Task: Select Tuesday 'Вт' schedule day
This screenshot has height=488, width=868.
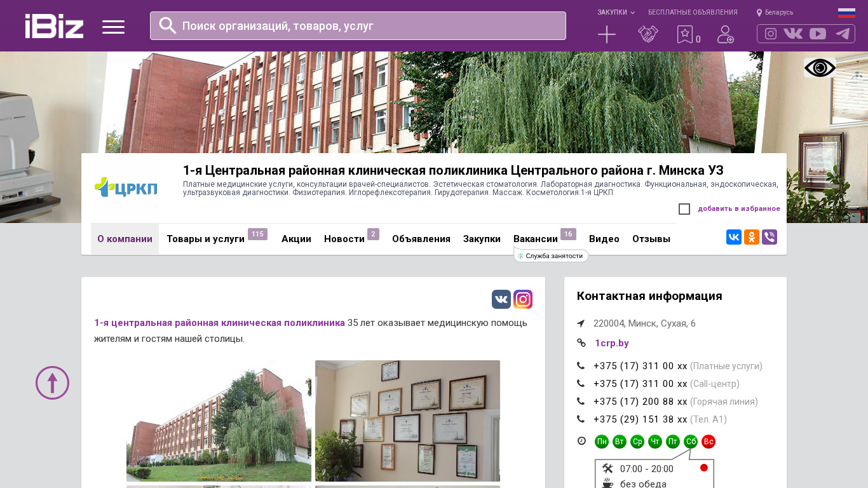Action: [x=620, y=442]
